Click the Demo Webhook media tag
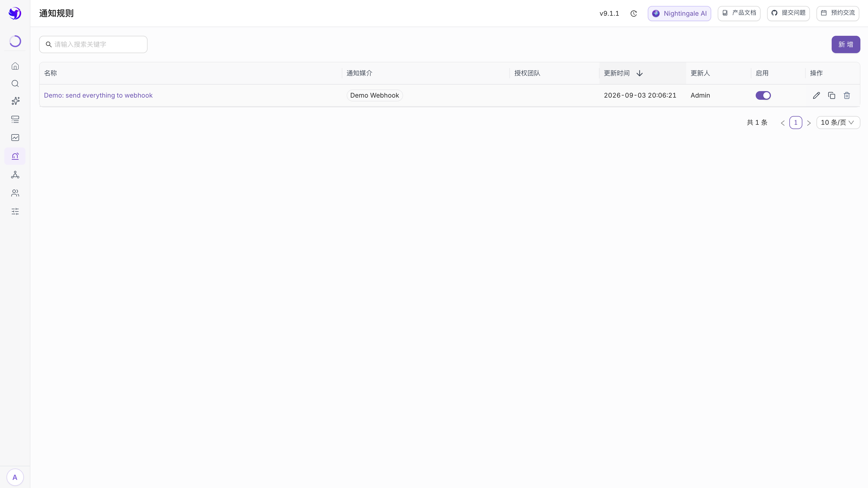This screenshot has height=488, width=868. [375, 96]
